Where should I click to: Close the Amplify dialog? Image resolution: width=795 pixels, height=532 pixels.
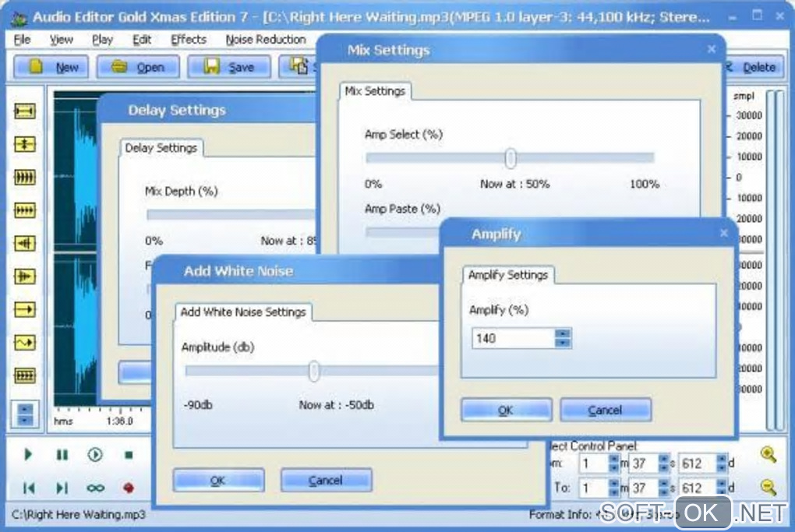point(724,233)
